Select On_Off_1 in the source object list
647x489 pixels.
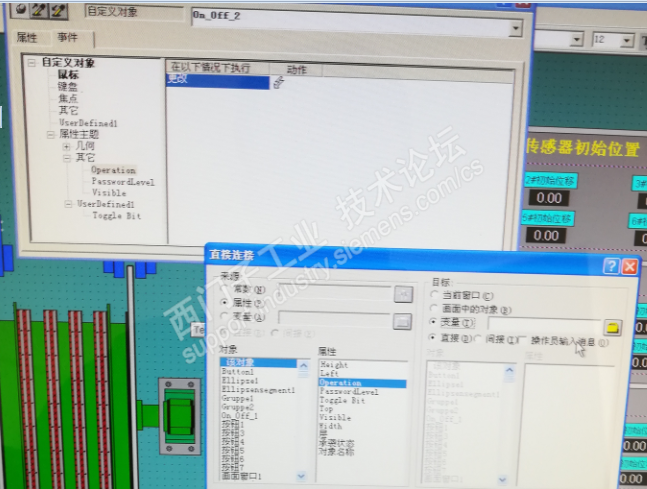pos(240,416)
